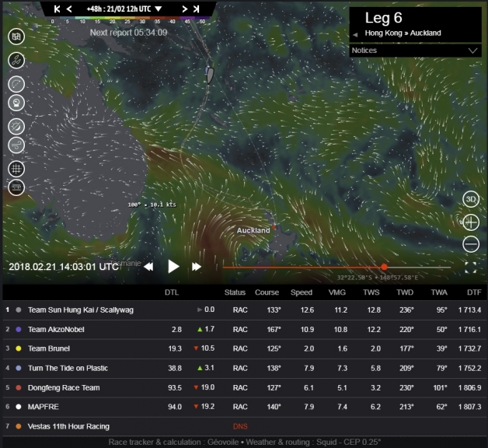Click the replay timeline red handle
Viewport: 488px width, 448px height.
[384, 267]
